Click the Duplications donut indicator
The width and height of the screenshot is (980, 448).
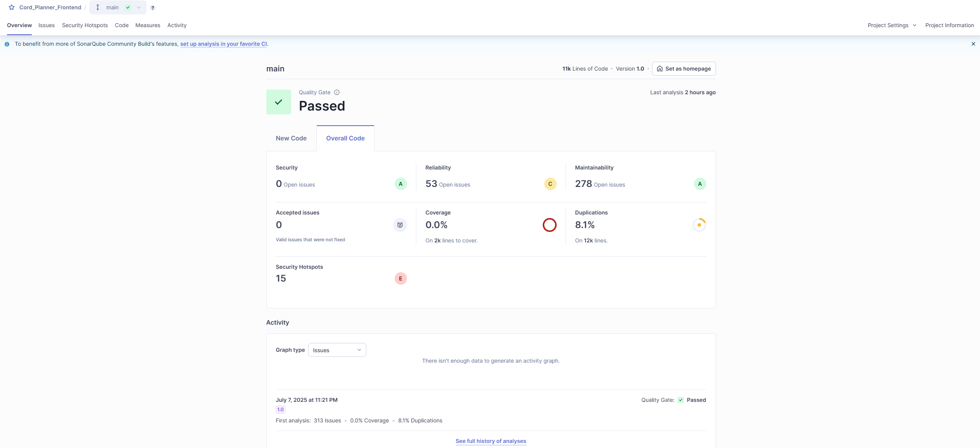[x=699, y=225]
